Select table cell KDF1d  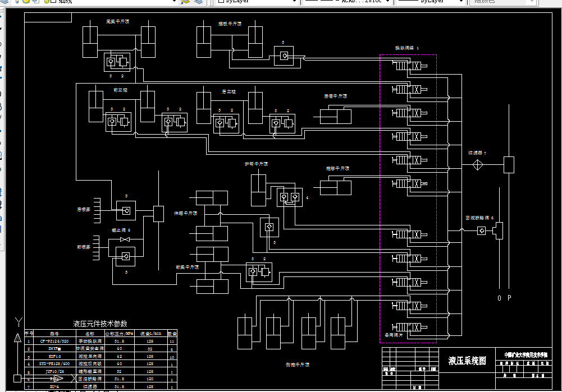(x=54, y=356)
